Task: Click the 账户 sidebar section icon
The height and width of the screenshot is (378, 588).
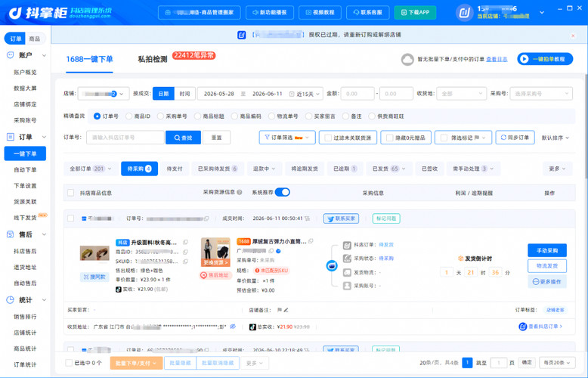Action: click(x=10, y=55)
